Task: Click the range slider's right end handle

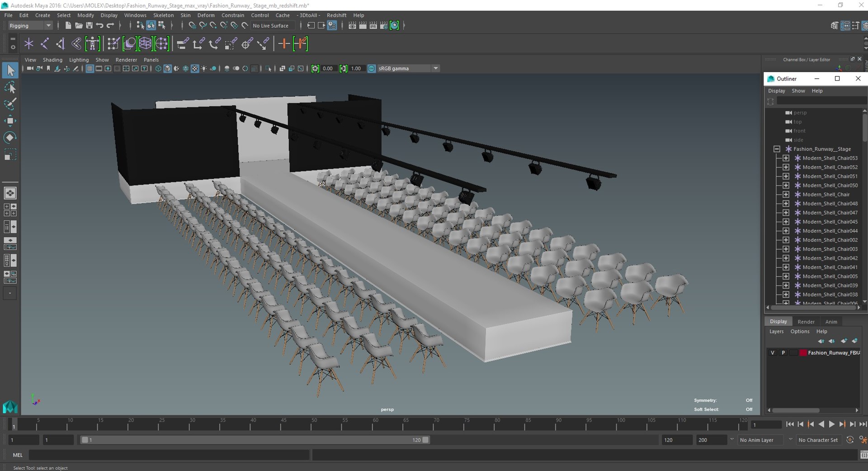Action: 425,440
